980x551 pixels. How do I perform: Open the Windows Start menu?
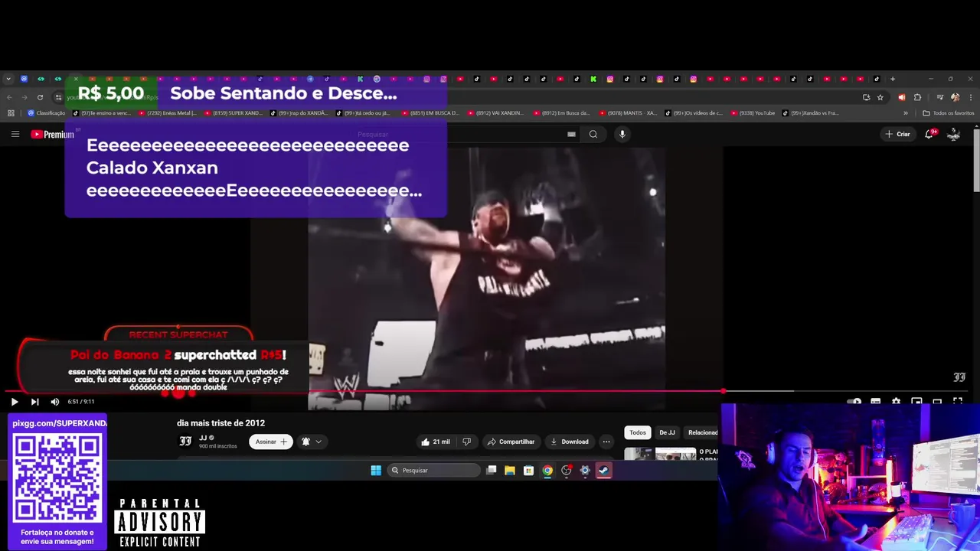click(376, 471)
